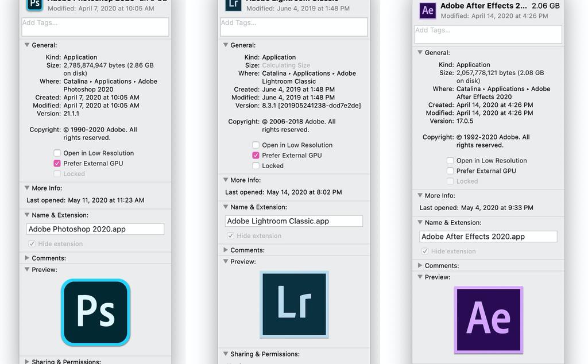The width and height of the screenshot is (588, 364).
Task: Click the Add Tags field in Photoshop window
Action: pos(95,27)
